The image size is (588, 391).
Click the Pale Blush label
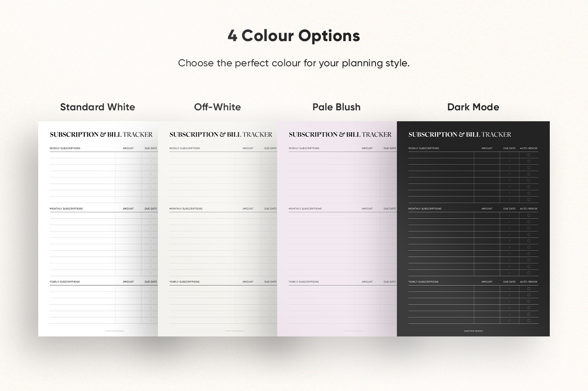click(336, 107)
